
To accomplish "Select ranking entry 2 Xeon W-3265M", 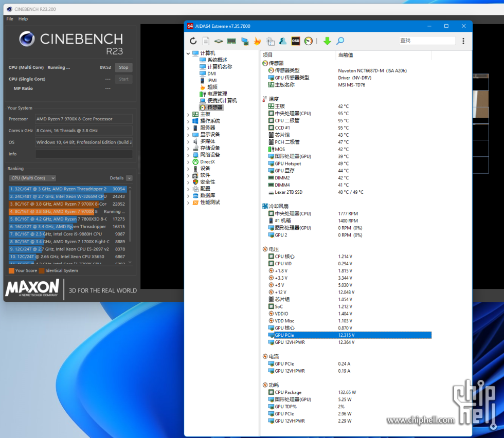I will (67, 196).
